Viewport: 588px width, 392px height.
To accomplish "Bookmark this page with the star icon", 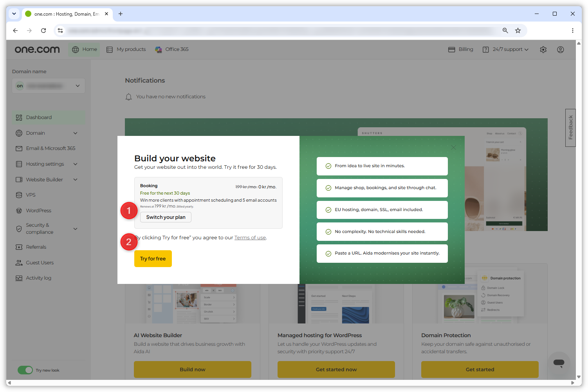I will tap(518, 31).
